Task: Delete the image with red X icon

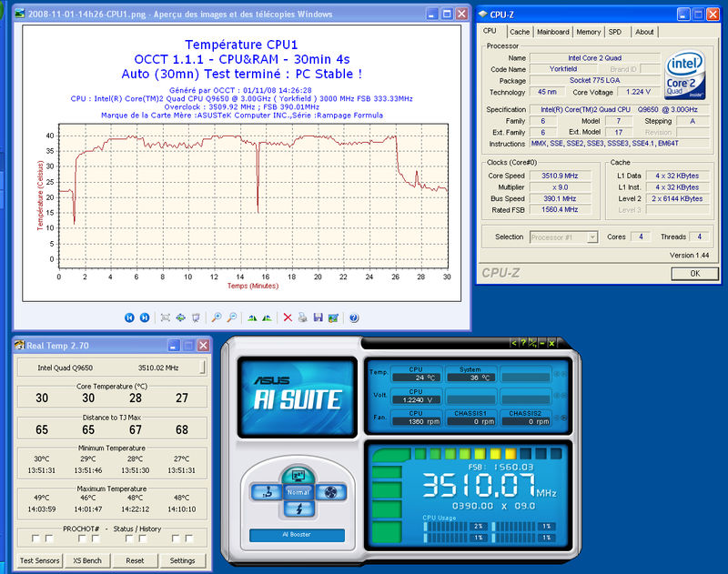Action: pyautogui.click(x=288, y=317)
